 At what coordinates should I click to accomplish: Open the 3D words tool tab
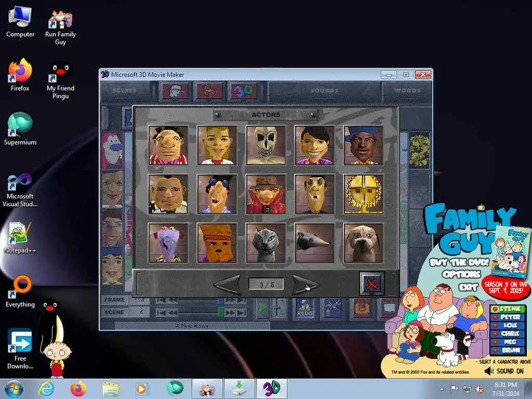point(243,91)
